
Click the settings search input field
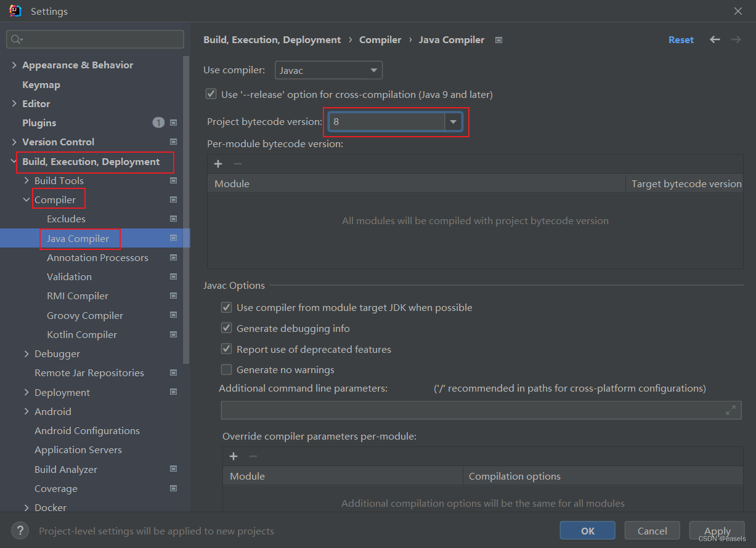pyautogui.click(x=96, y=39)
